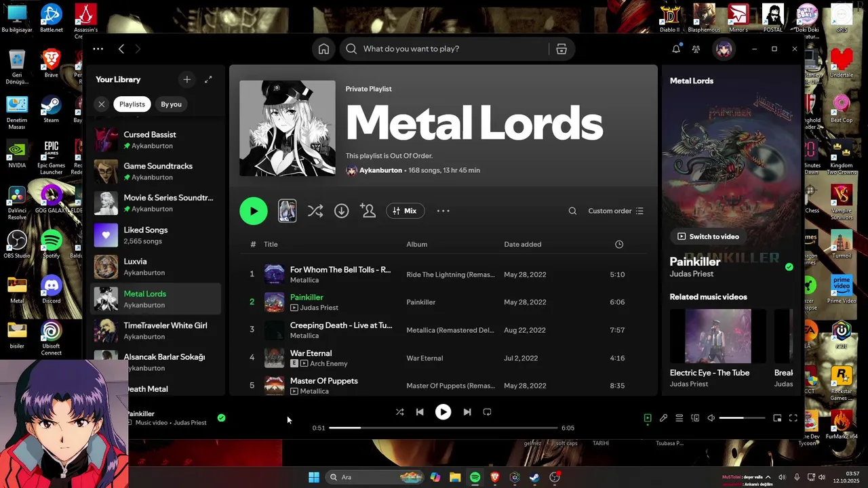Click the Mix button
This screenshot has width=868, height=488.
pos(406,211)
